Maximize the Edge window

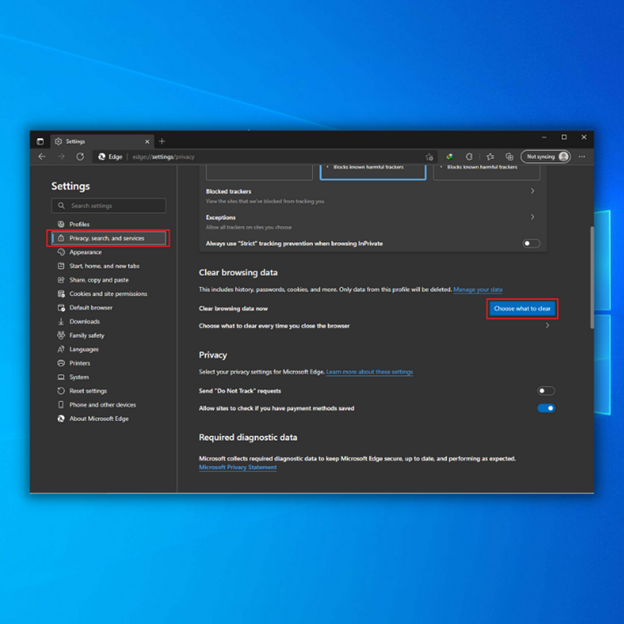(564, 137)
